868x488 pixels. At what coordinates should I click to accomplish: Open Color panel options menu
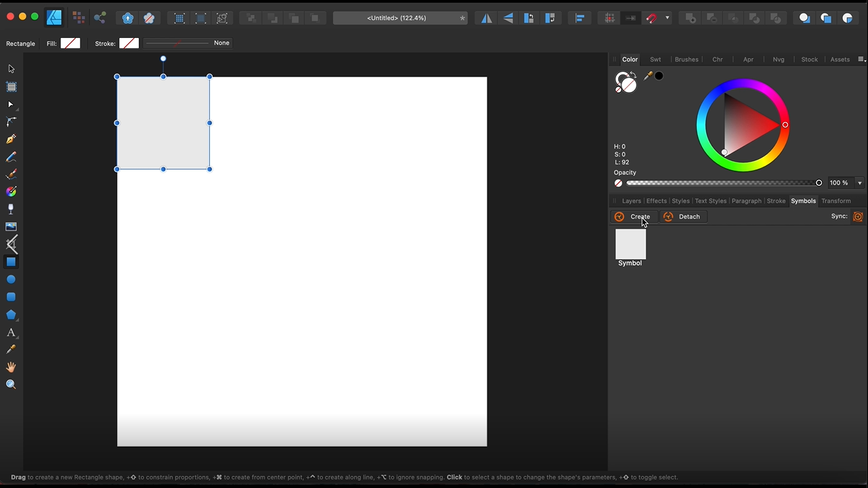(x=862, y=60)
